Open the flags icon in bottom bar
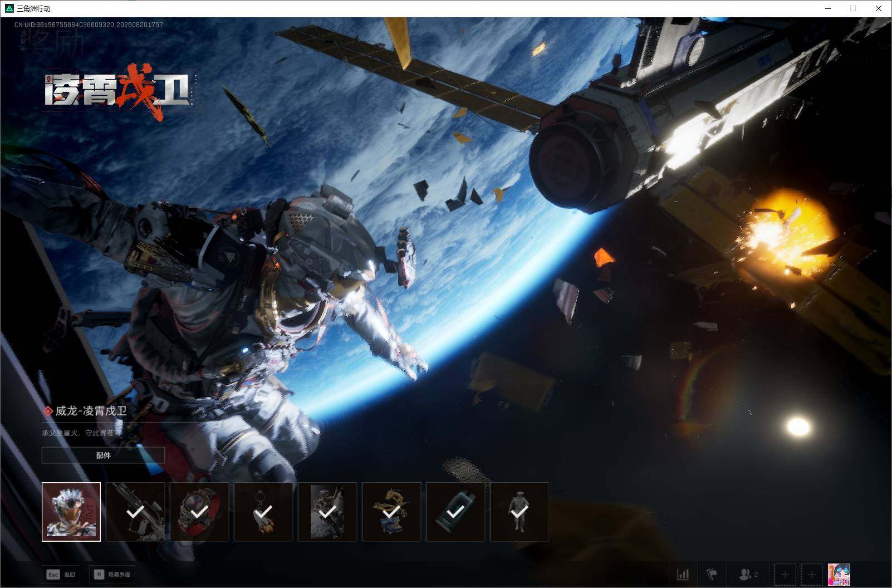The image size is (892, 588). tap(712, 574)
